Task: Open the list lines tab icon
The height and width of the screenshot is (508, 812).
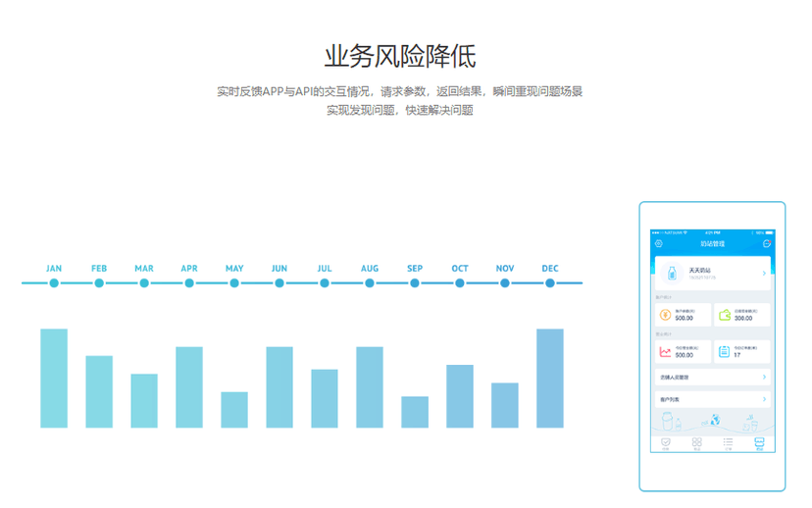Action: (x=728, y=442)
